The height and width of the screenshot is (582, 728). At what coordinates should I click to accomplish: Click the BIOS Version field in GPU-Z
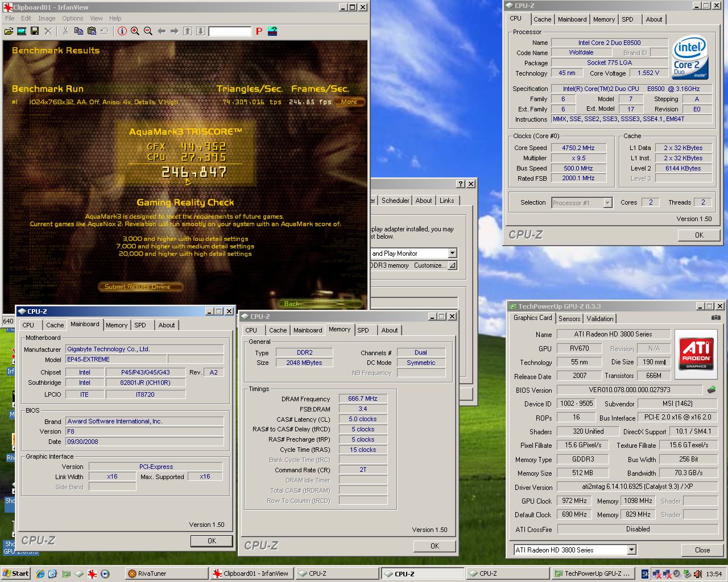tap(630, 390)
